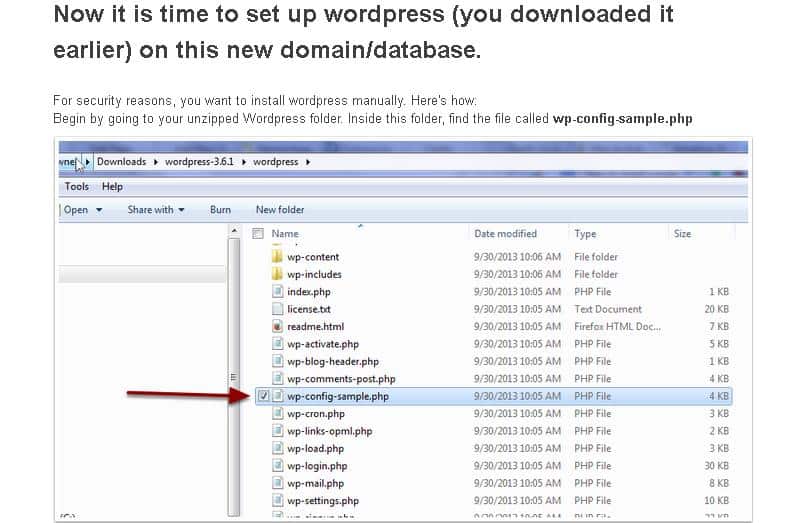This screenshot has height=523, width=801.
Task: Open the dropdown arrow next to Open
Action: [x=99, y=210]
